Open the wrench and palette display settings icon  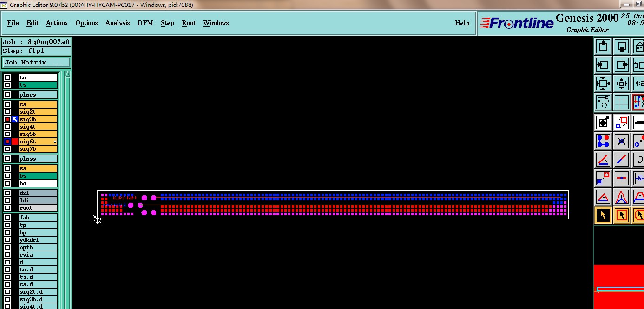tap(603, 102)
